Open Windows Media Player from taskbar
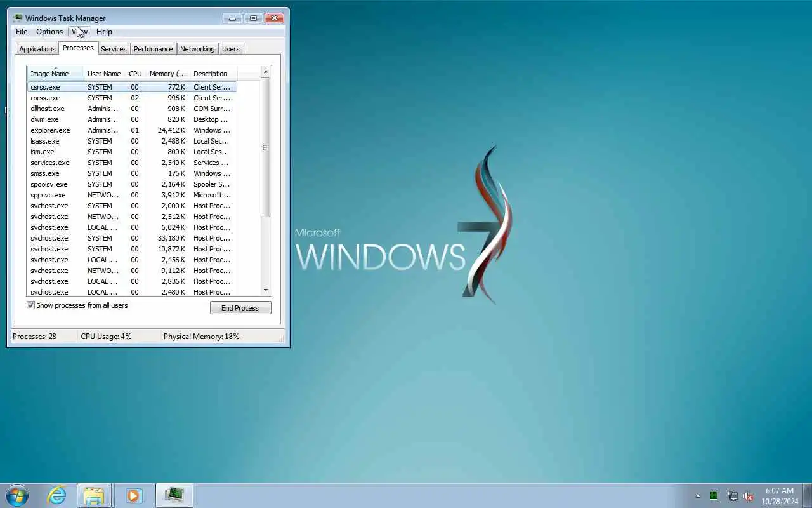This screenshot has width=812, height=508. pos(133,495)
